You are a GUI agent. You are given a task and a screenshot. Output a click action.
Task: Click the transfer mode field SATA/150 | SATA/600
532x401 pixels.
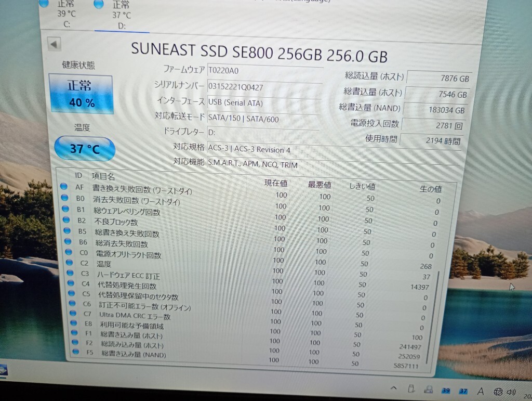(x=263, y=119)
